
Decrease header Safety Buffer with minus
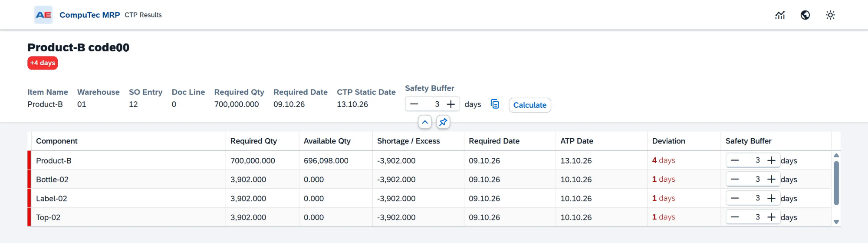[x=414, y=104]
